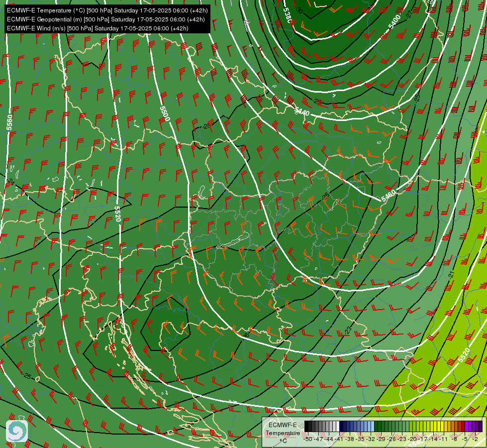Click the -23 isotherm label

tap(348, 330)
